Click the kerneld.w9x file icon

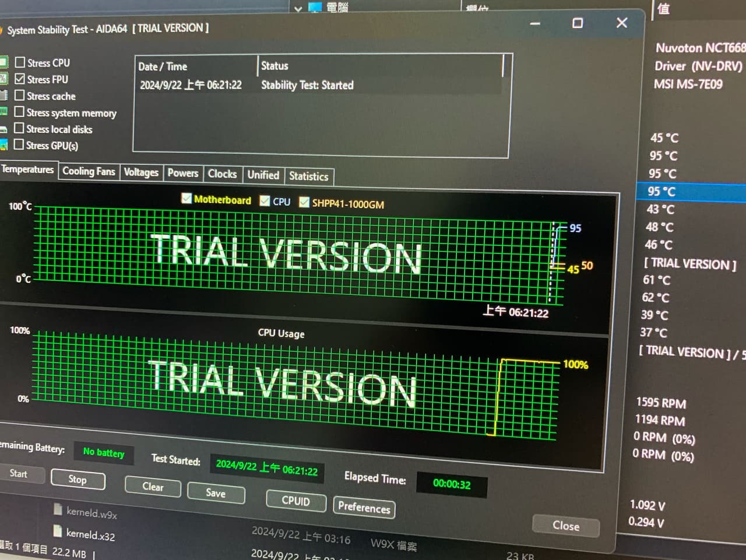click(x=58, y=509)
